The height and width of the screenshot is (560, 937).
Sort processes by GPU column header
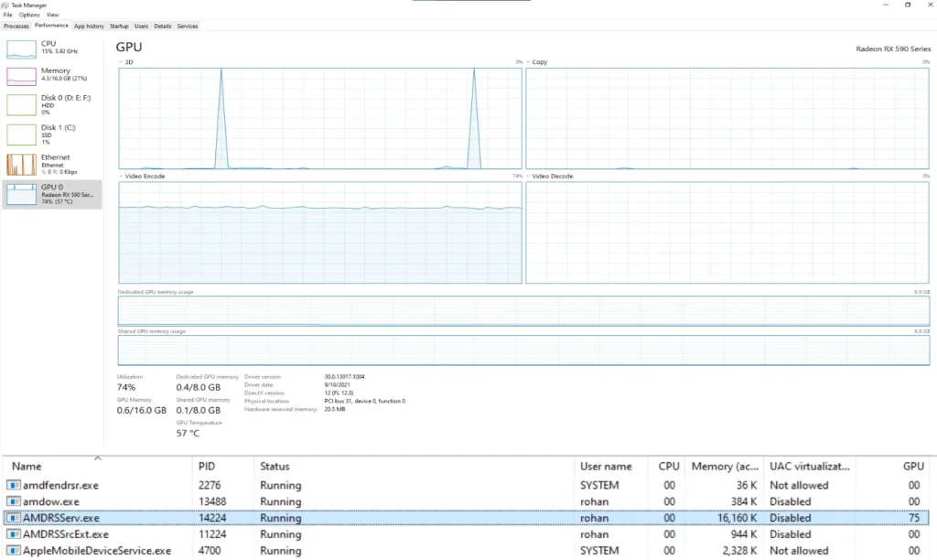pos(912,466)
